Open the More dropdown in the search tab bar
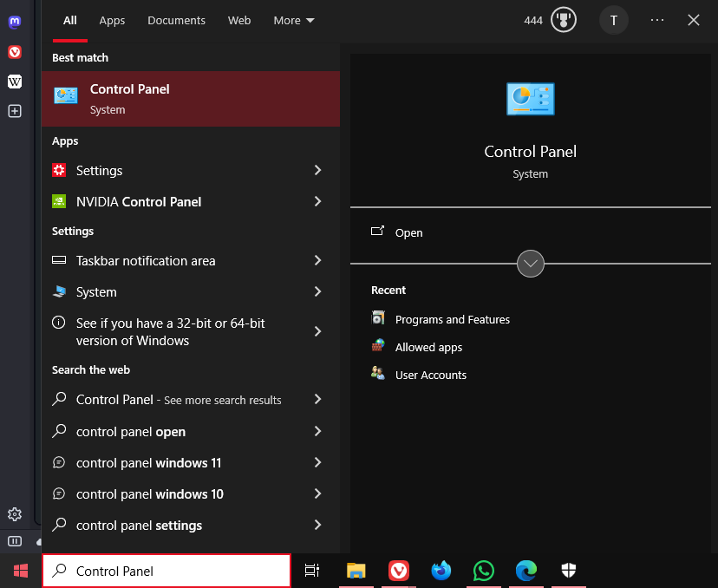 (x=293, y=19)
